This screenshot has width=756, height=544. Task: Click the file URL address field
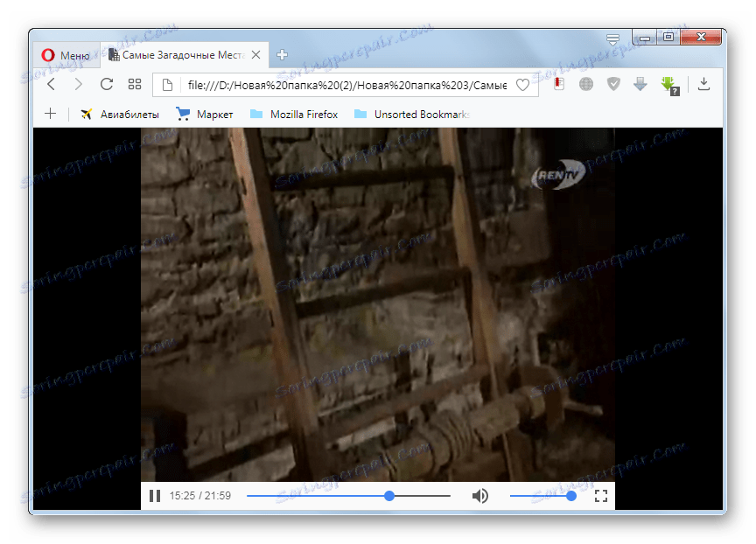347,86
